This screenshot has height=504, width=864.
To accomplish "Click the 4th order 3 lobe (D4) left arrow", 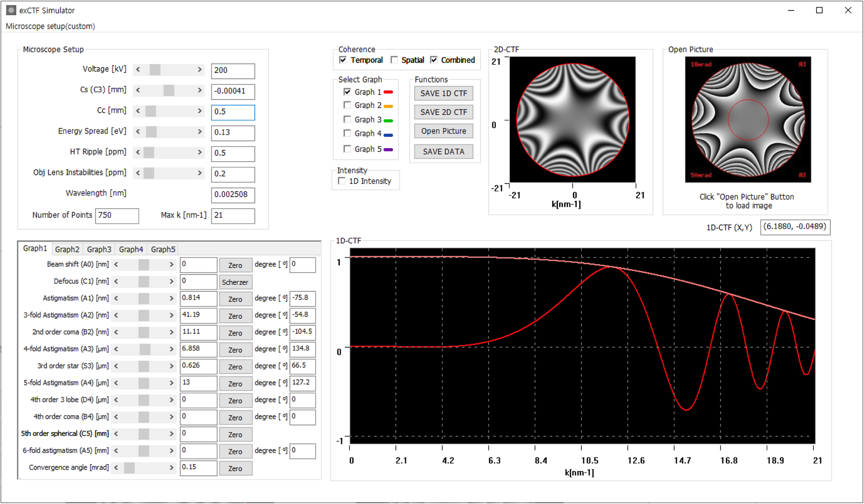I will [x=116, y=400].
